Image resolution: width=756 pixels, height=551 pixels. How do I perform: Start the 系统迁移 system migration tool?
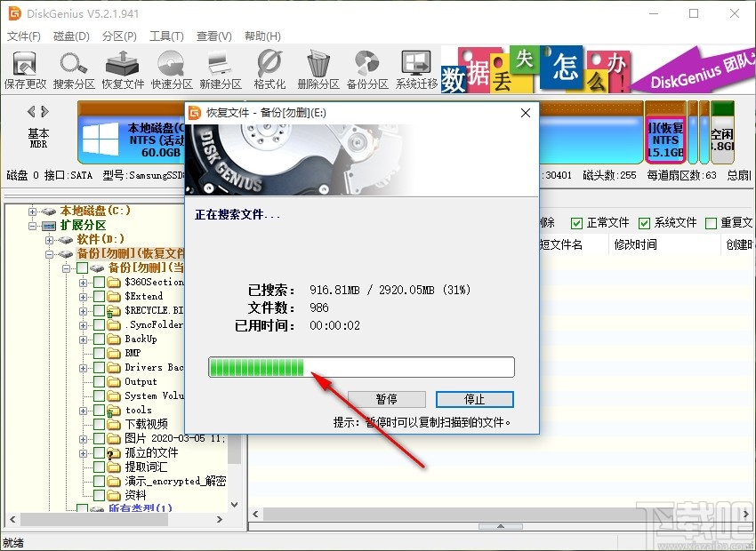pyautogui.click(x=416, y=70)
